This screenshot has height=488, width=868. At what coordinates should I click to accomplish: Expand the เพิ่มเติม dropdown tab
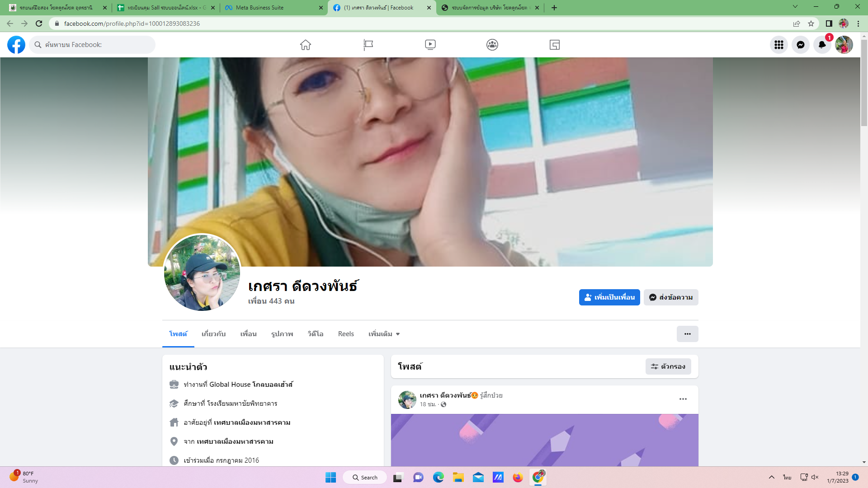click(x=384, y=334)
